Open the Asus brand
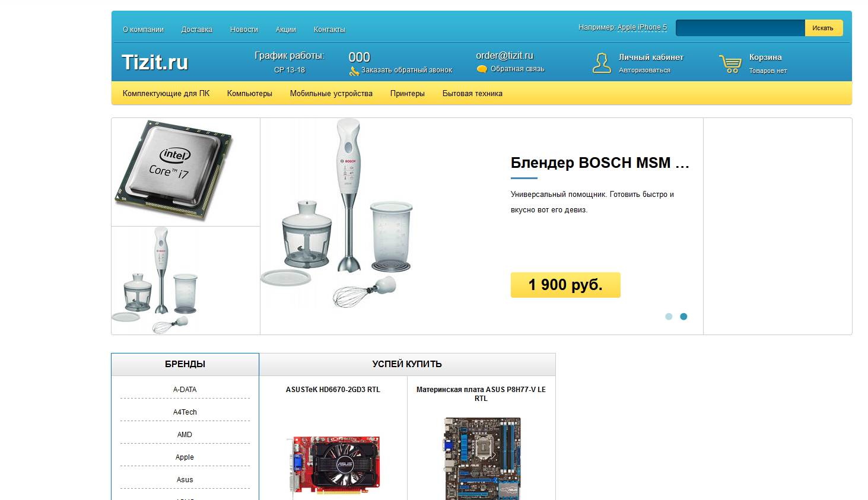Viewport: 868px width, 500px height. [x=185, y=480]
